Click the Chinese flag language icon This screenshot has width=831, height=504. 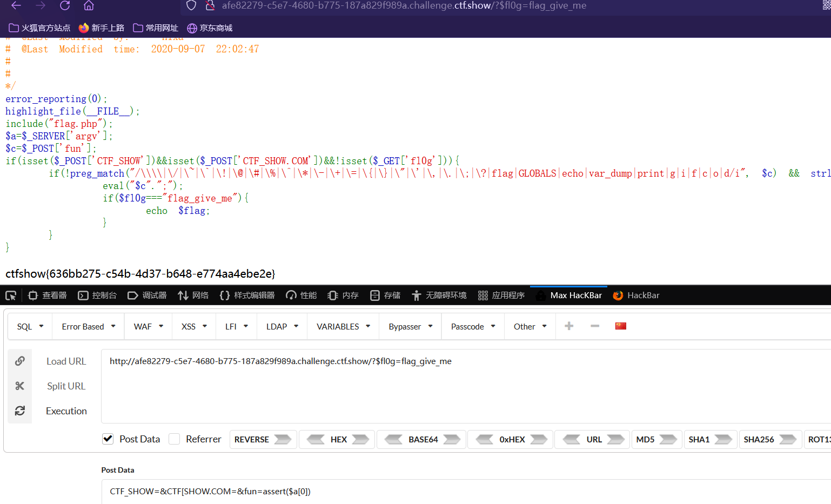pos(621,326)
